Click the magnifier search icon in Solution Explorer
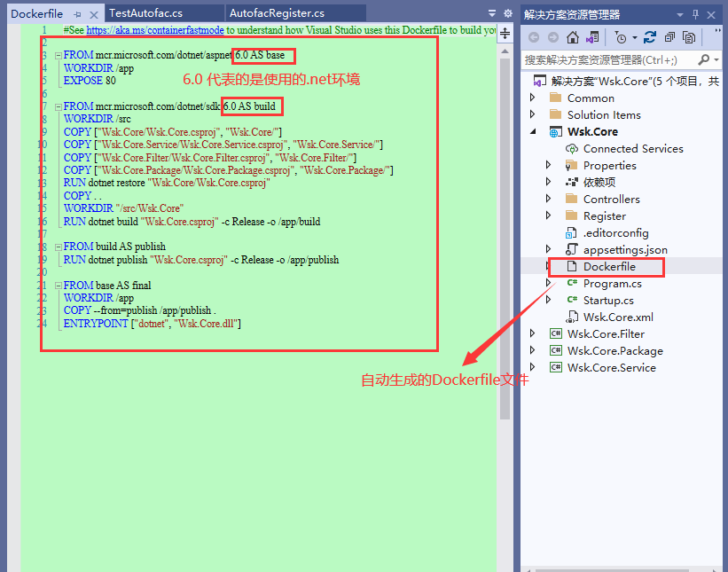Image resolution: width=728 pixels, height=572 pixels. pos(704,59)
